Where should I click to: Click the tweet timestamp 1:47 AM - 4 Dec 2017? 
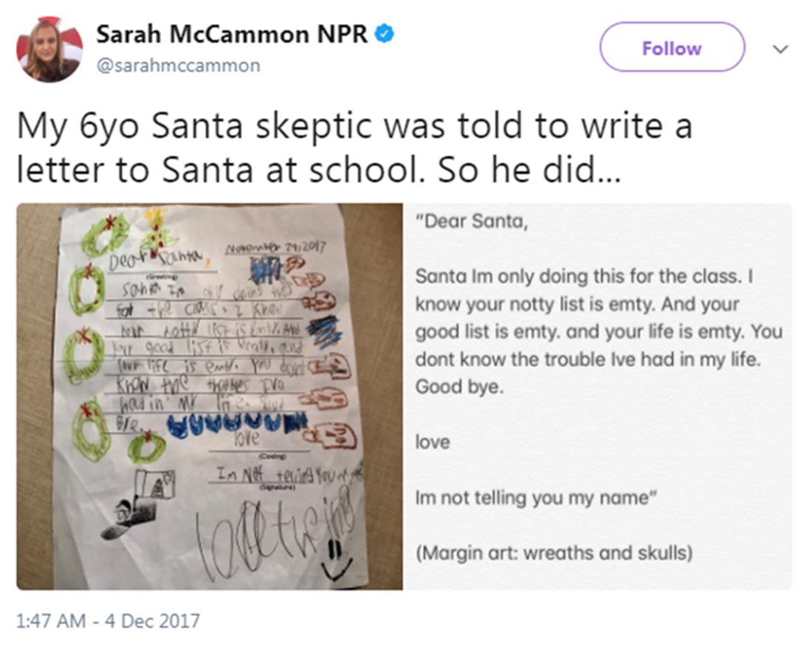(x=108, y=620)
